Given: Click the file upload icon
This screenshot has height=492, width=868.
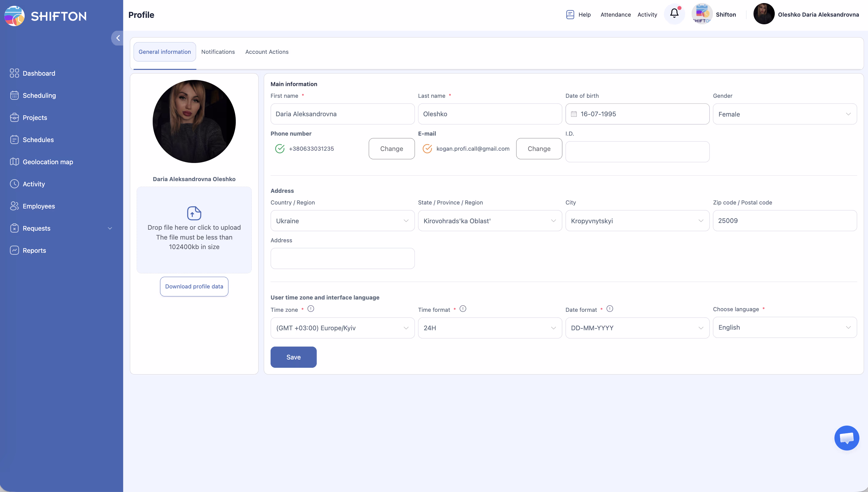Looking at the screenshot, I should pos(194,213).
